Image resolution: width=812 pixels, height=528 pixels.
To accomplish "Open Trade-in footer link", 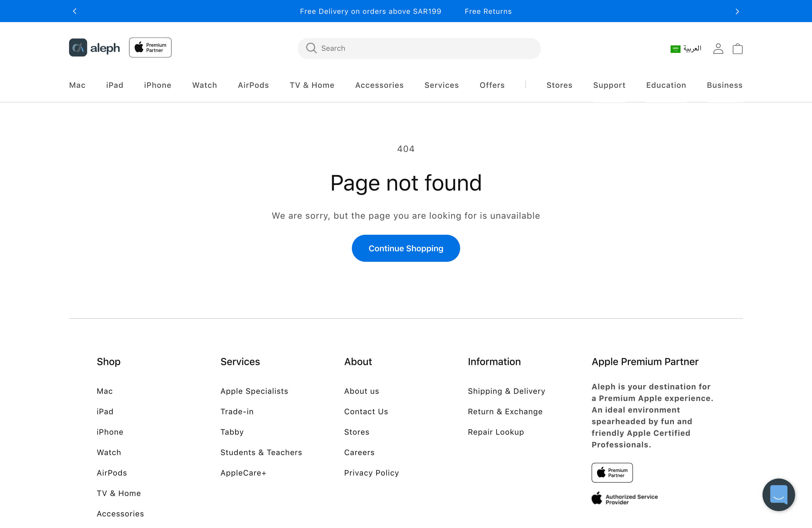I will (x=237, y=412).
